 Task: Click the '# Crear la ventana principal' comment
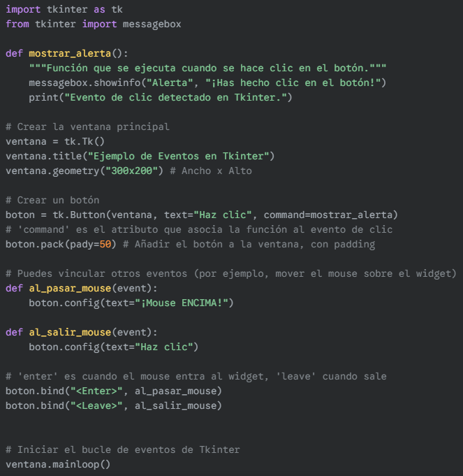[x=87, y=127]
